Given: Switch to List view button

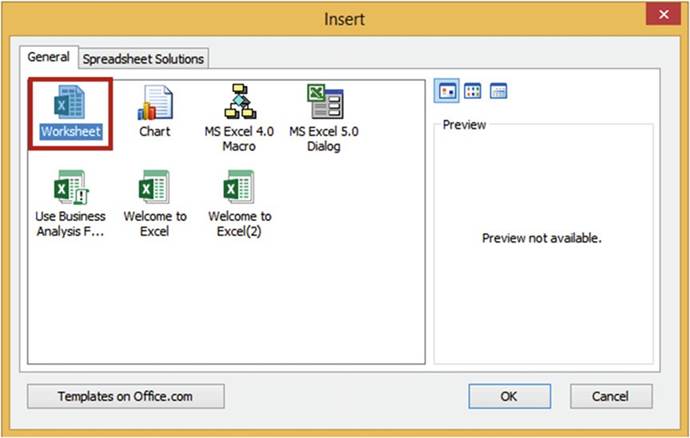Looking at the screenshot, I should [x=473, y=91].
